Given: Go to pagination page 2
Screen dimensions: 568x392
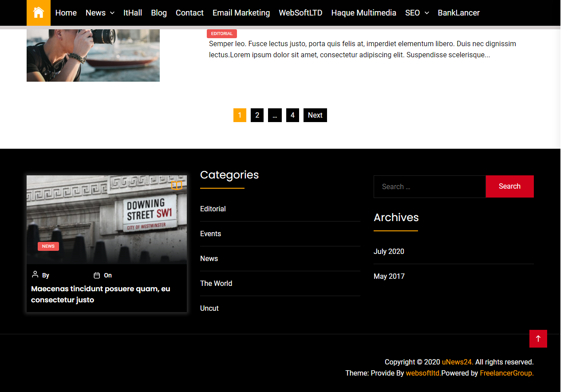Looking at the screenshot, I should (x=257, y=115).
